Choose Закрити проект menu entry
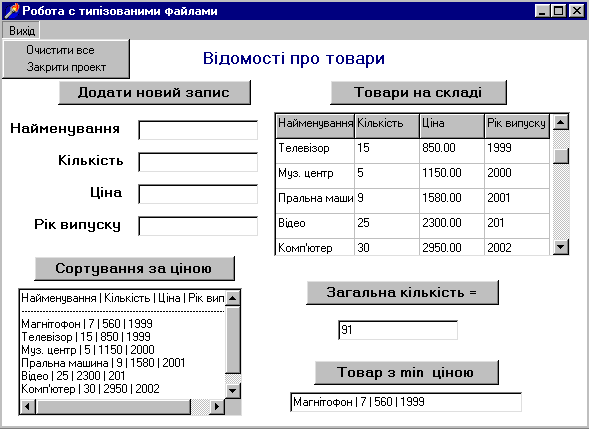The height and width of the screenshot is (429, 589). pos(66,67)
